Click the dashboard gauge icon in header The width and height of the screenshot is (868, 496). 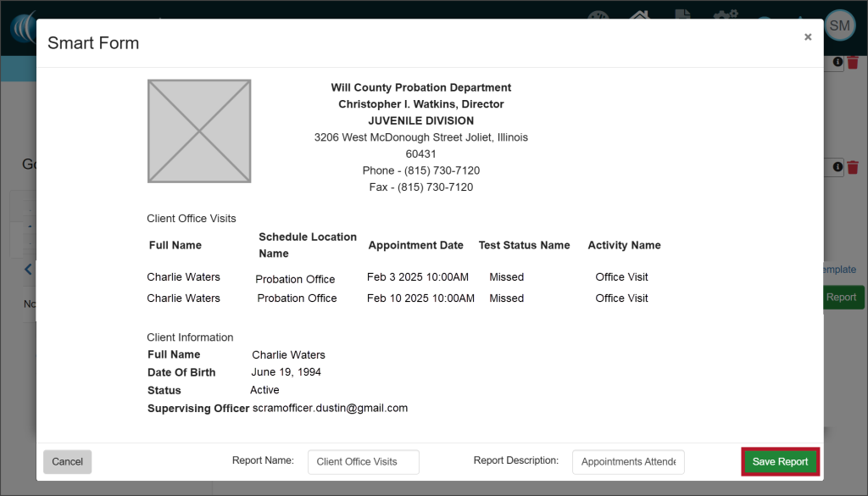coord(598,19)
